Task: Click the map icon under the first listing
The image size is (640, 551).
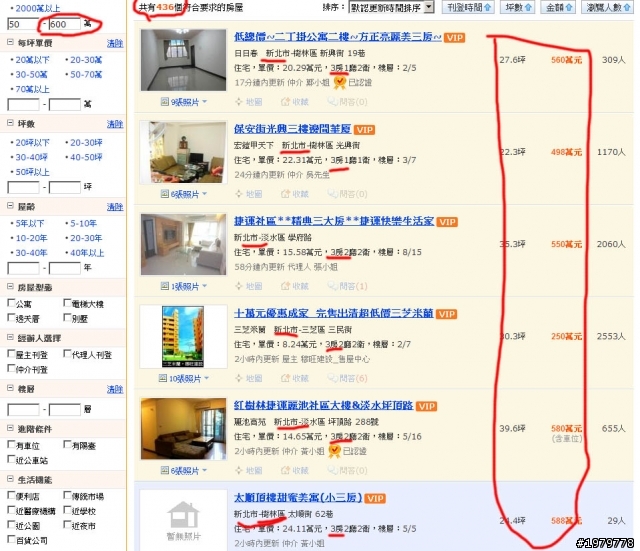Action: (x=239, y=102)
